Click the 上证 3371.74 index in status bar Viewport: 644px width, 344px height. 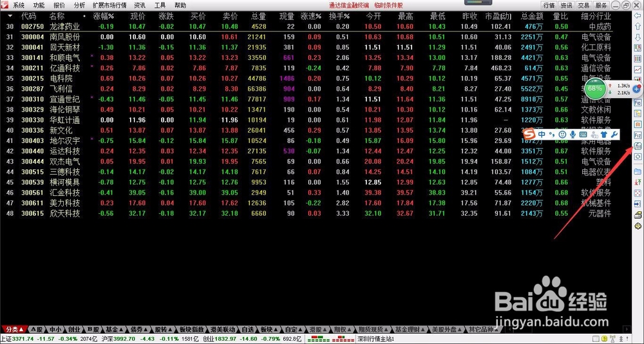(x=19, y=339)
